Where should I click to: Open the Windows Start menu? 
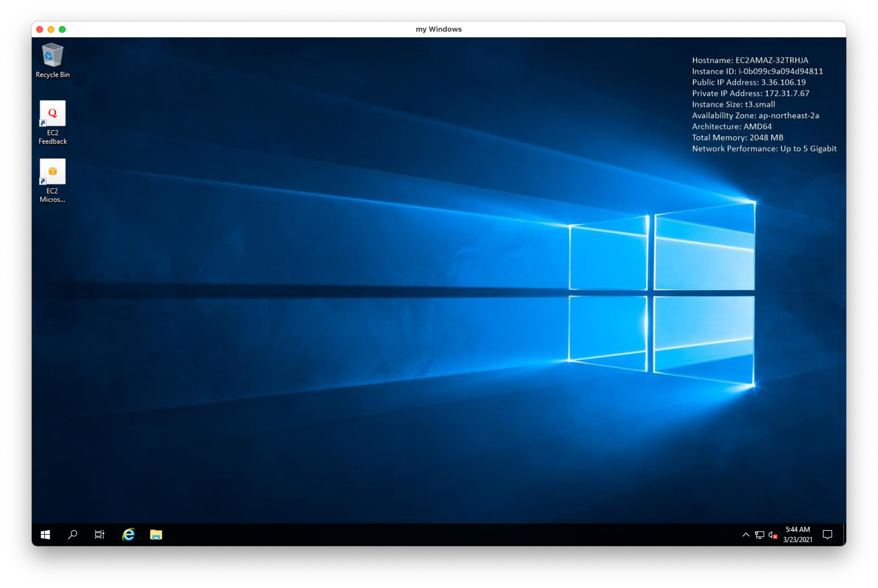point(45,535)
